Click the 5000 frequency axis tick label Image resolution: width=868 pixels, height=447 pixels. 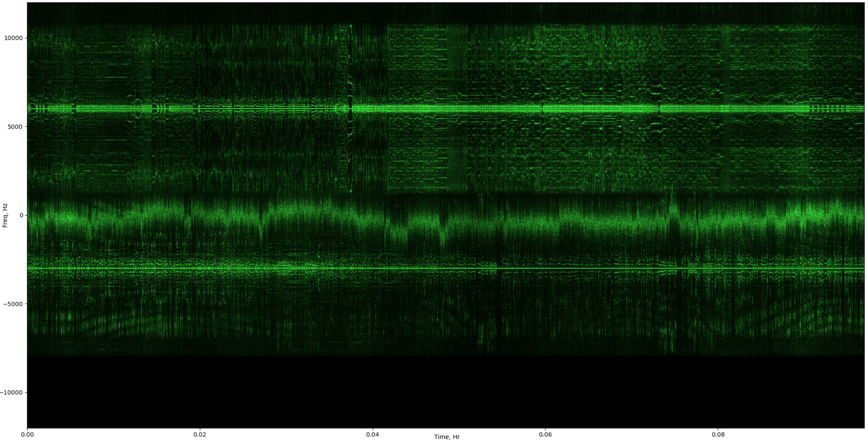pyautogui.click(x=15, y=127)
